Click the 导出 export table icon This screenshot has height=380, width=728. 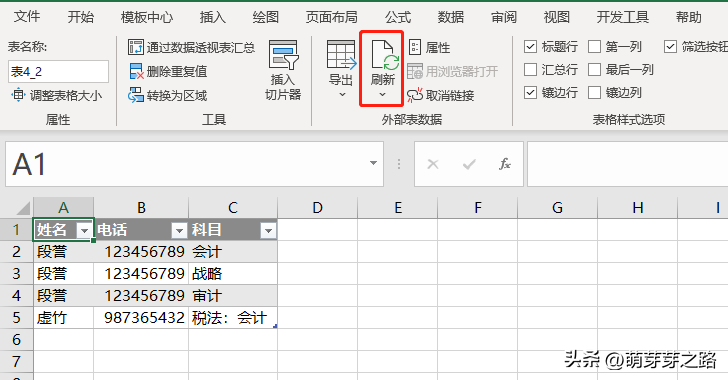click(342, 55)
